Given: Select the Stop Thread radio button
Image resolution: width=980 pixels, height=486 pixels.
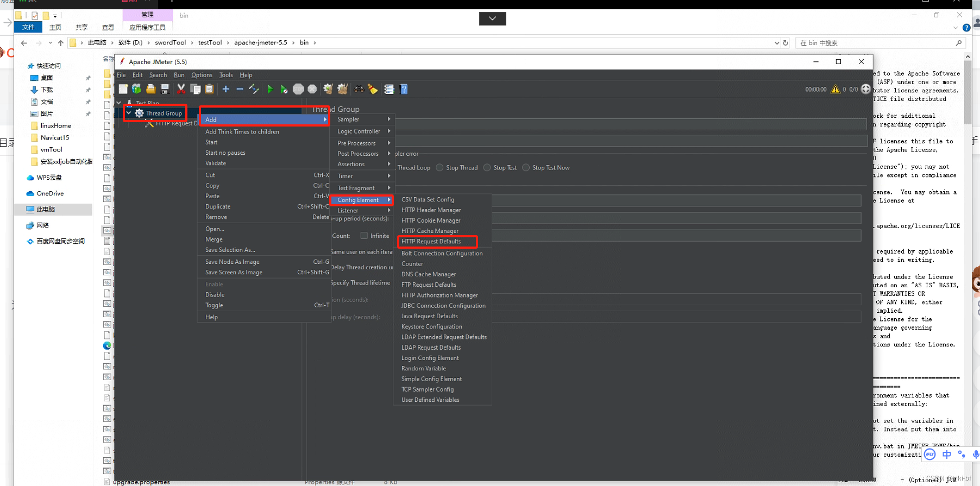Looking at the screenshot, I should (439, 168).
